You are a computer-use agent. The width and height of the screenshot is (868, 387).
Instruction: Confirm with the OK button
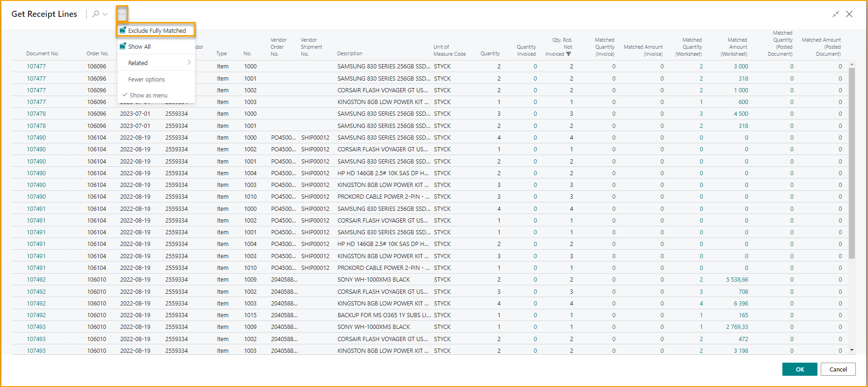pos(800,369)
